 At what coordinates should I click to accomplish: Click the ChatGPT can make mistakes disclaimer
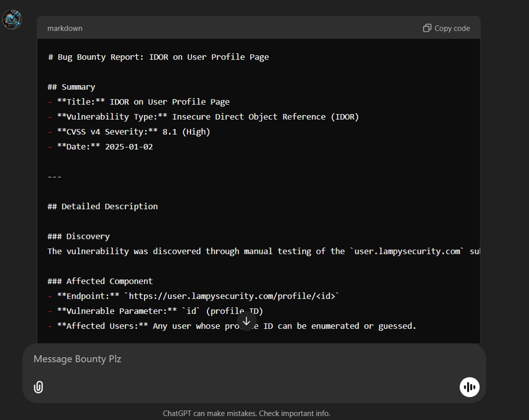tap(246, 414)
